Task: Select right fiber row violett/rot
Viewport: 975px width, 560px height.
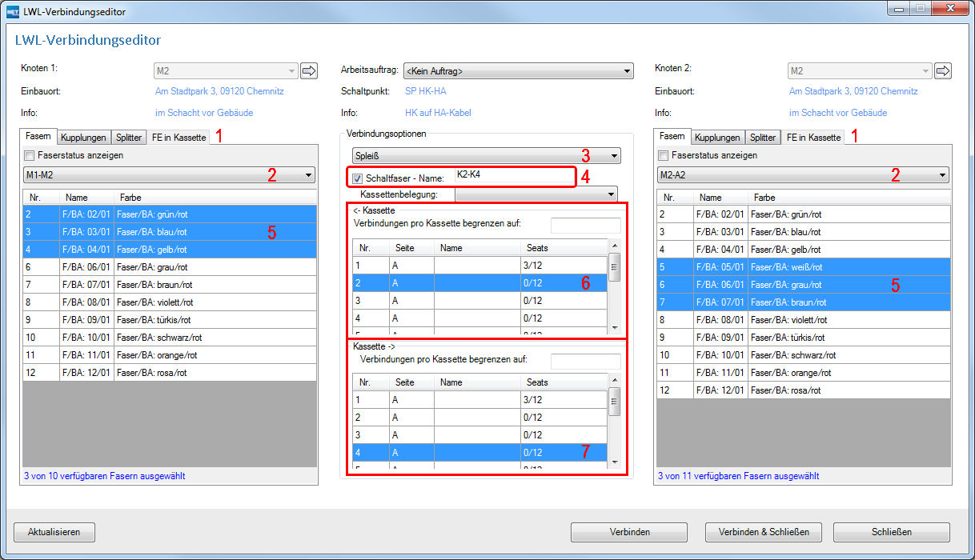Action: pyautogui.click(x=804, y=320)
